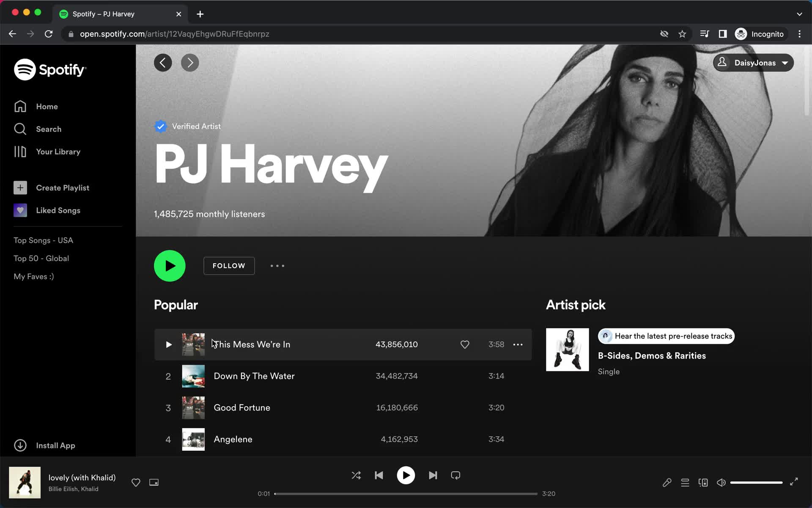The width and height of the screenshot is (812, 508).
Task: Expand the three-dot menu for This Mess We're In
Action: pyautogui.click(x=517, y=344)
